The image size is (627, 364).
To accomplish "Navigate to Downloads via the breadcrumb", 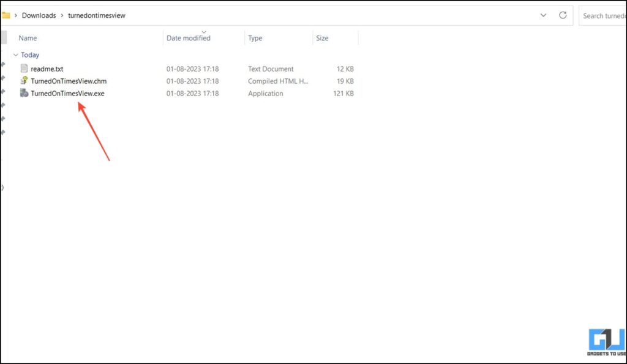I will click(39, 15).
